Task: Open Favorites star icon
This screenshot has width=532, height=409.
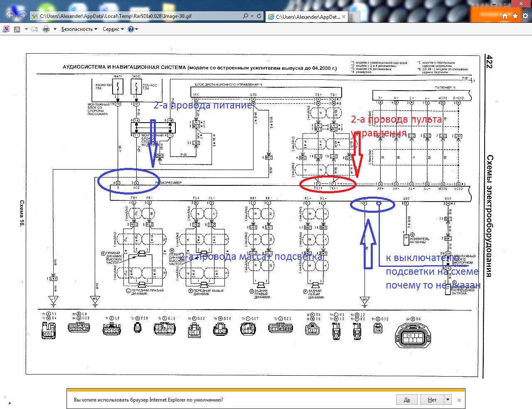Action: coord(515,16)
